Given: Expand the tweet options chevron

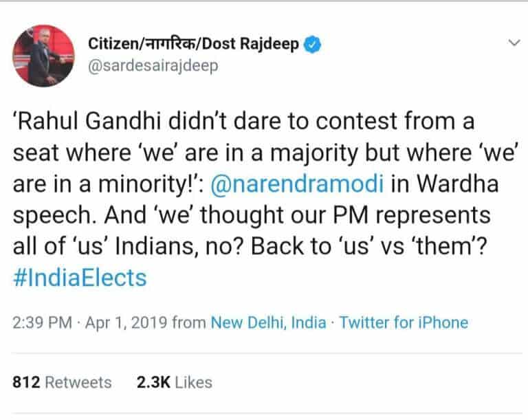Looking at the screenshot, I should (x=514, y=43).
